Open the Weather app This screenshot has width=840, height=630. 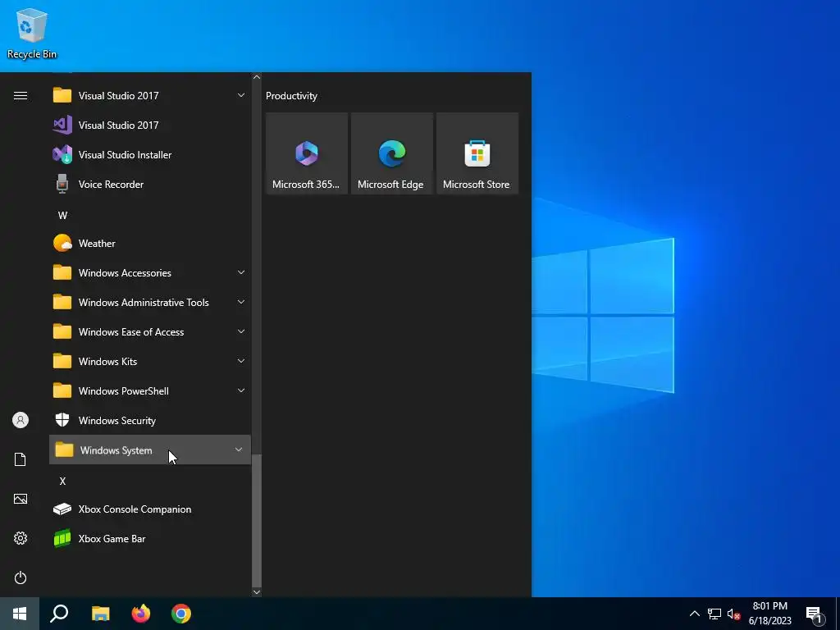[x=150, y=243]
